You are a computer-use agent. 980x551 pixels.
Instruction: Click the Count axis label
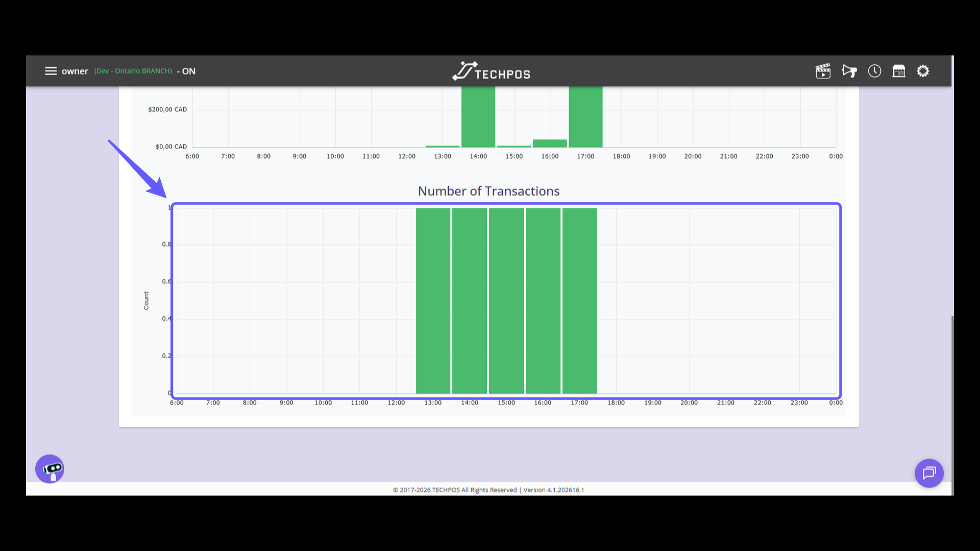[x=146, y=300]
